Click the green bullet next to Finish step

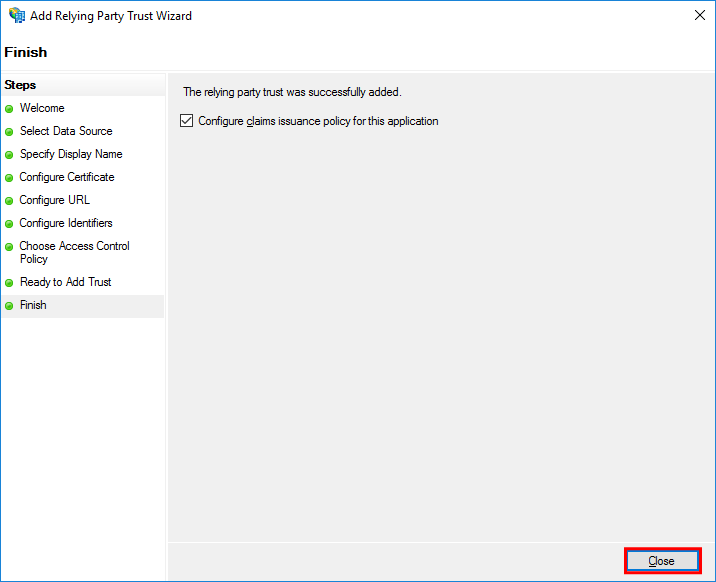(9, 306)
